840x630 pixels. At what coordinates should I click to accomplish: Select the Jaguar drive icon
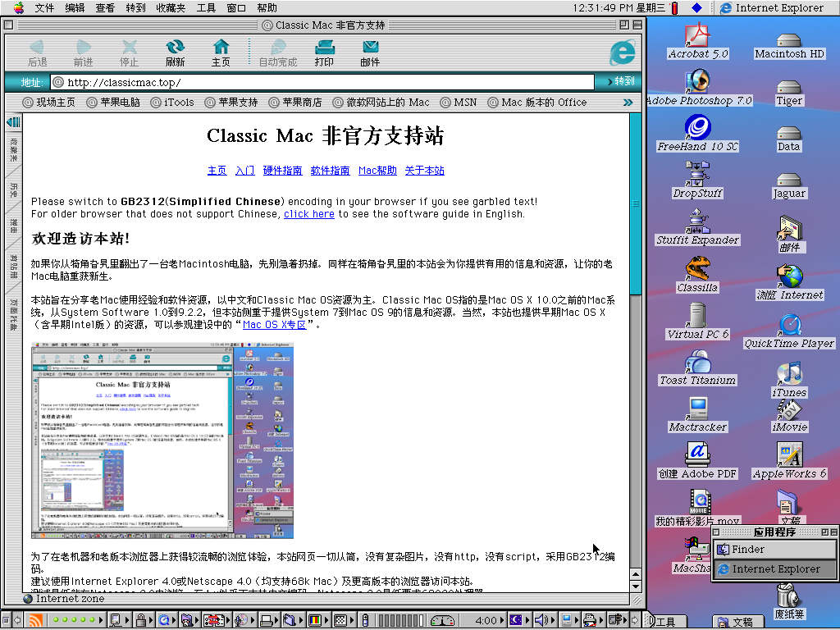pos(789,180)
